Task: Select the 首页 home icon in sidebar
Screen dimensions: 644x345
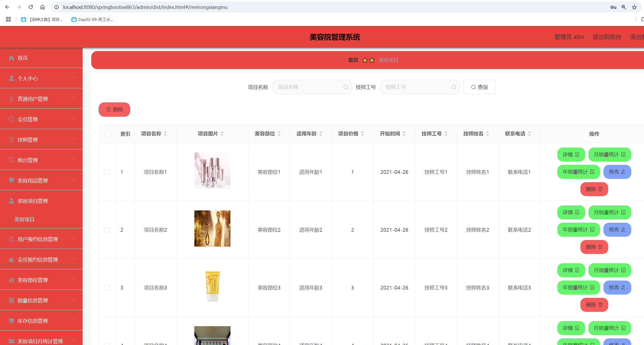Action: tap(12, 58)
